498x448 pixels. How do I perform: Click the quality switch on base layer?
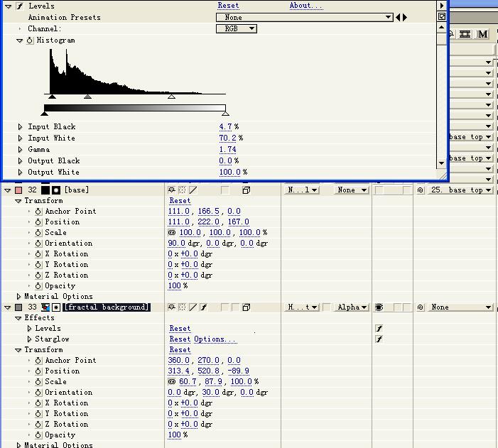(193, 190)
